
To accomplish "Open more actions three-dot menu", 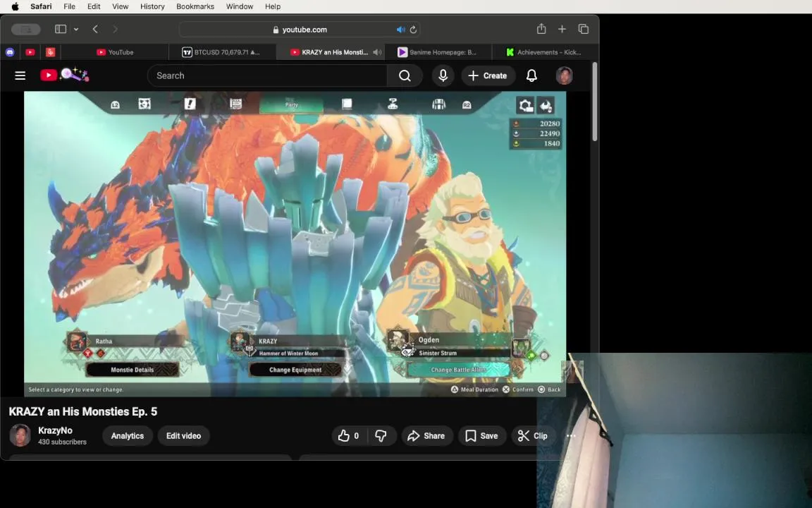I will [571, 436].
